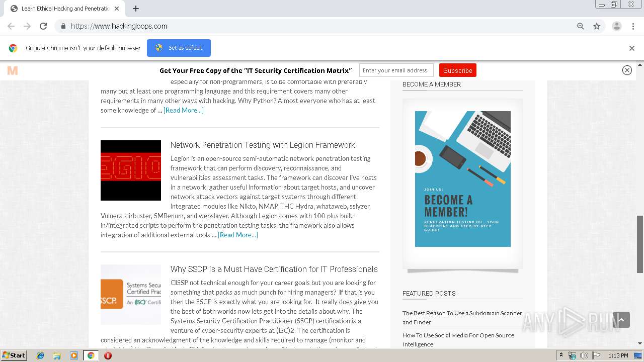Screen dimensions: 644x362
Task: Click the FEATURED POSTS heading
Action: pos(429,294)
